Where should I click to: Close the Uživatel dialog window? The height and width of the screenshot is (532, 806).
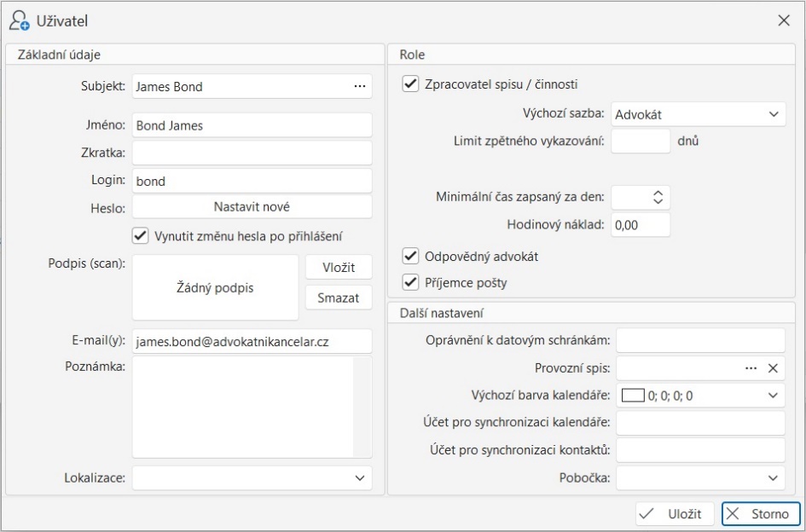783,20
